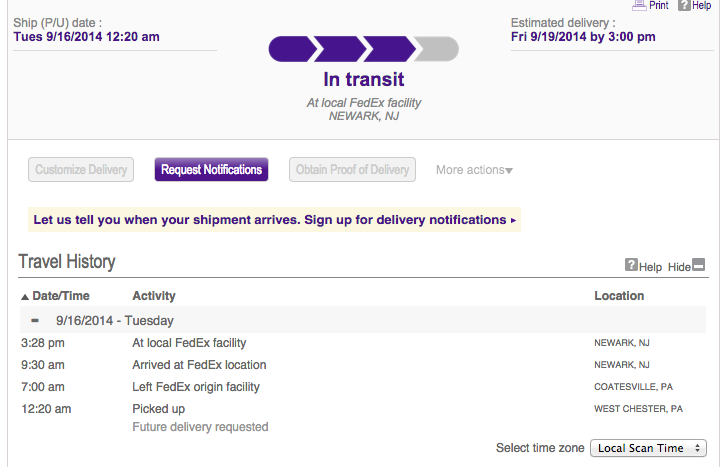Click the Travel History Help question icon

point(631,265)
